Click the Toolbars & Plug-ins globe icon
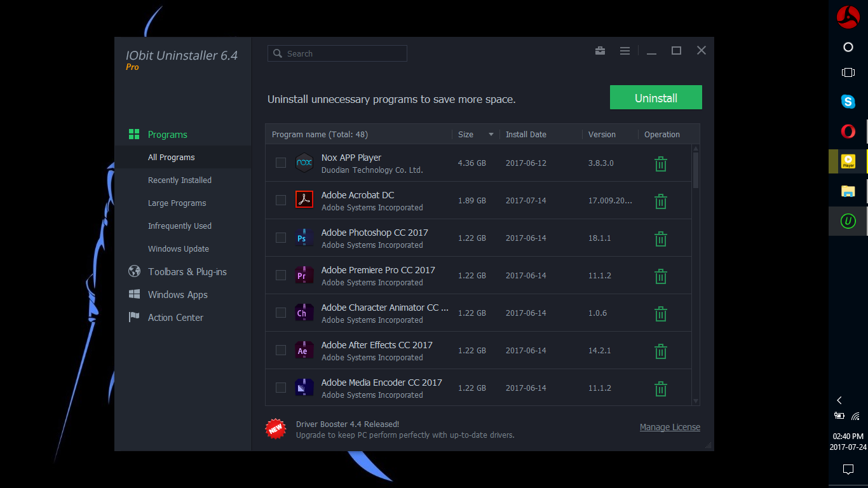 click(134, 271)
